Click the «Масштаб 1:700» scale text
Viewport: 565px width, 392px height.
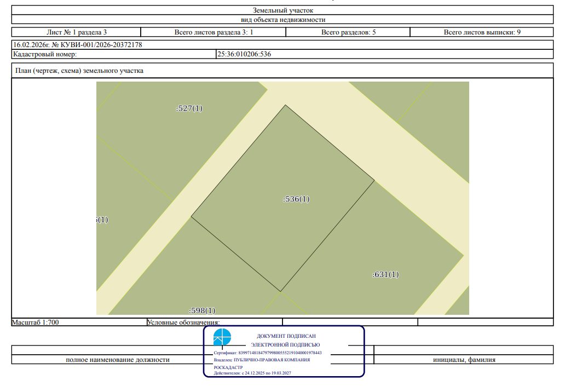point(35,322)
